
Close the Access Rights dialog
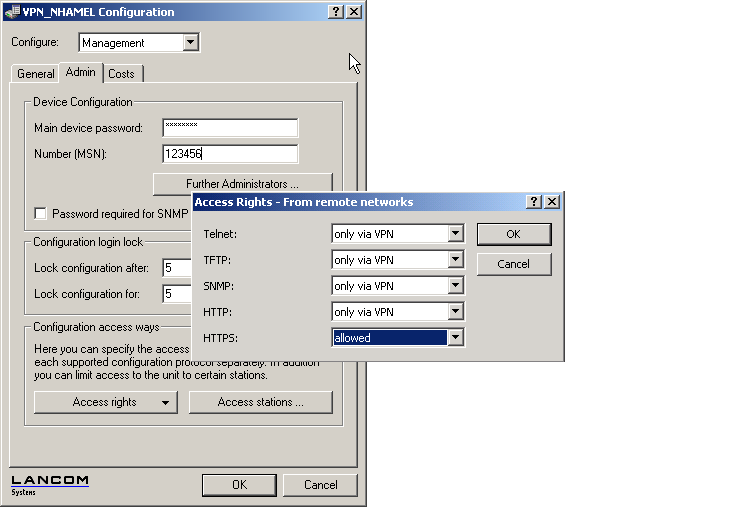(x=552, y=202)
